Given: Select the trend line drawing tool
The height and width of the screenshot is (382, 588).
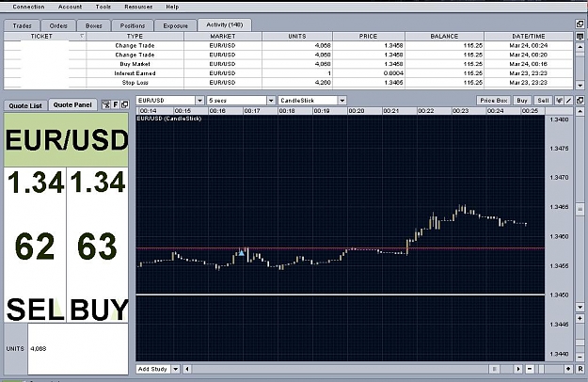Looking at the screenshot, I should tap(568, 101).
